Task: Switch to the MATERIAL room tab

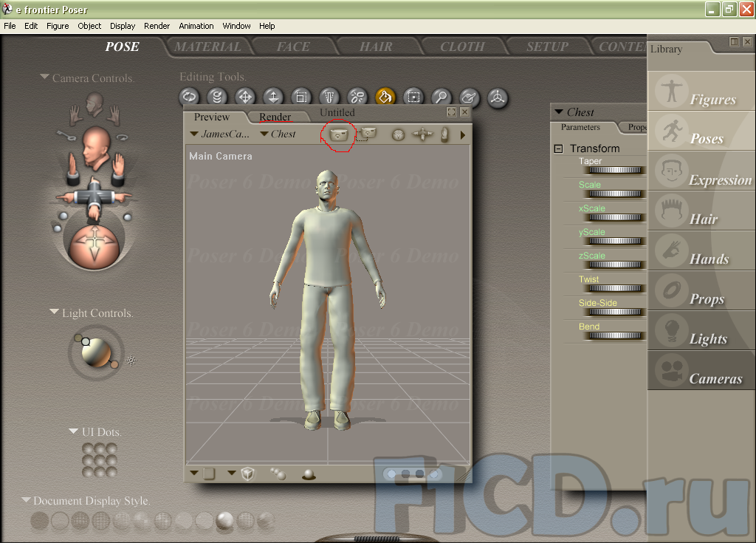Action: point(207,47)
